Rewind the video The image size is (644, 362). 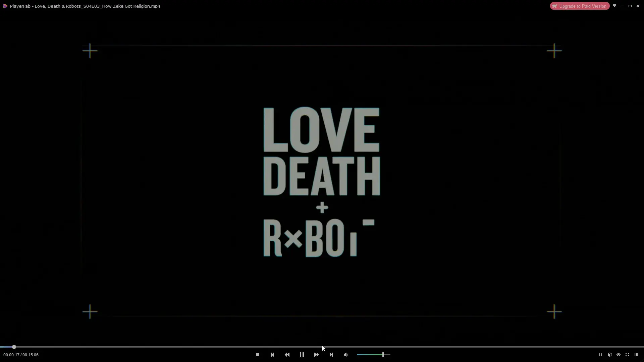point(287,355)
